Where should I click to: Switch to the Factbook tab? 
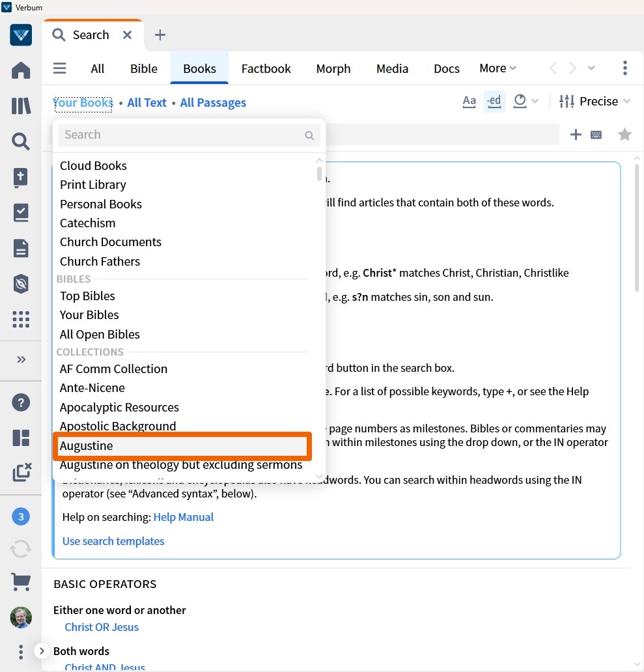point(266,68)
